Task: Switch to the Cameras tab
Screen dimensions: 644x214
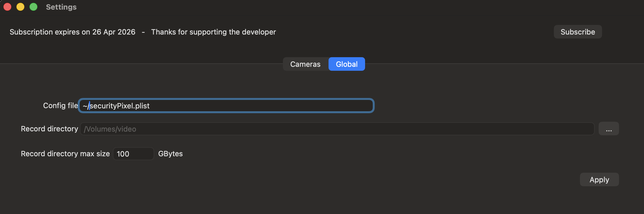Action: 305,64
